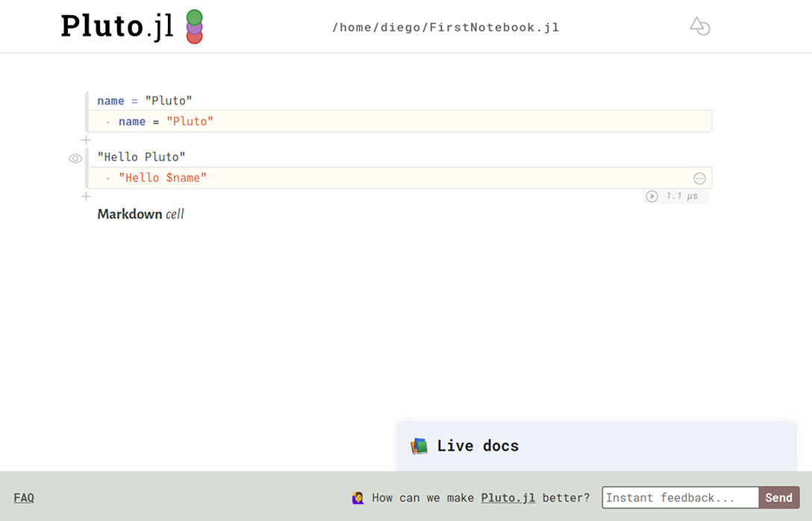Screen dimensions: 812x521
Task: Click the raising-hand emoji in footer
Action: pos(357,498)
